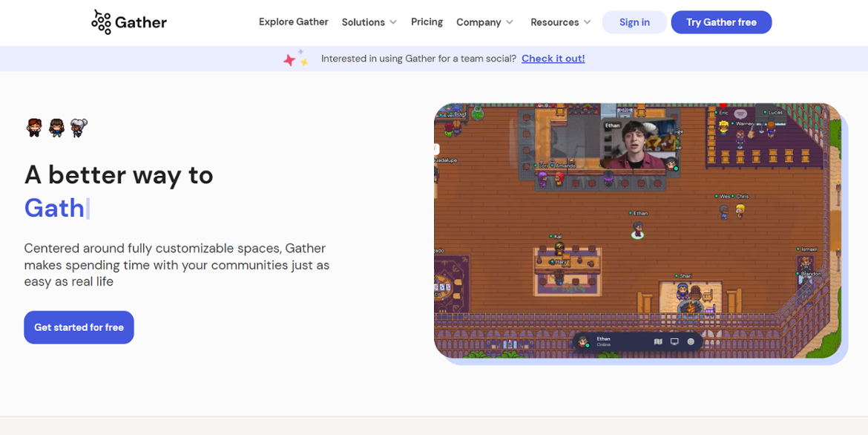Open the emoji smiley icon in the Ethan toolbar

690,342
